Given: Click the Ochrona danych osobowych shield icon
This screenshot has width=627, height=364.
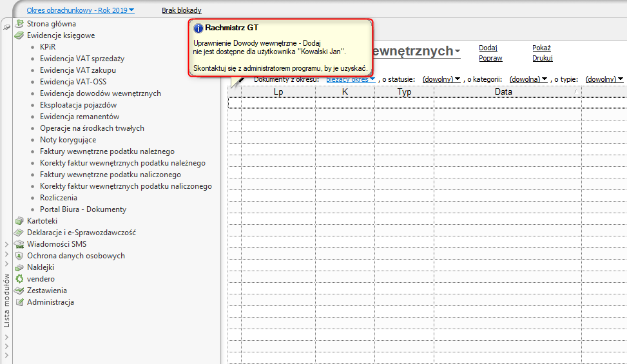Looking at the screenshot, I should coord(19,255).
